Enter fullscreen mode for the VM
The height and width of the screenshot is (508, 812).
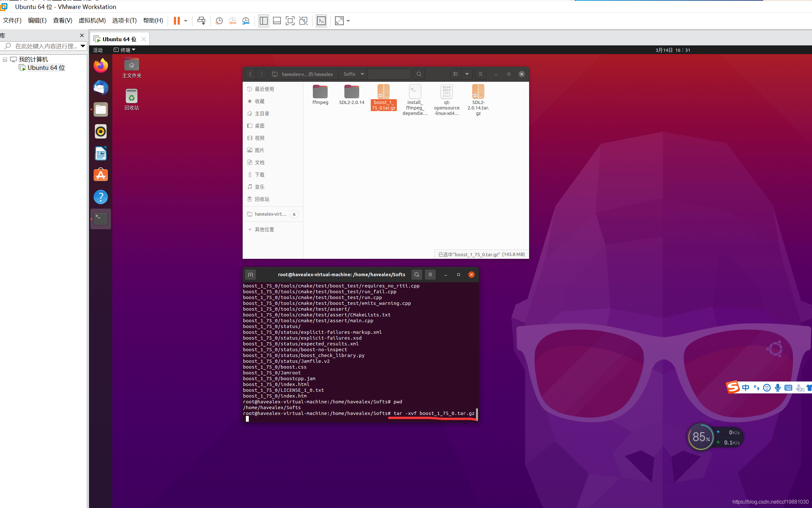coord(289,21)
